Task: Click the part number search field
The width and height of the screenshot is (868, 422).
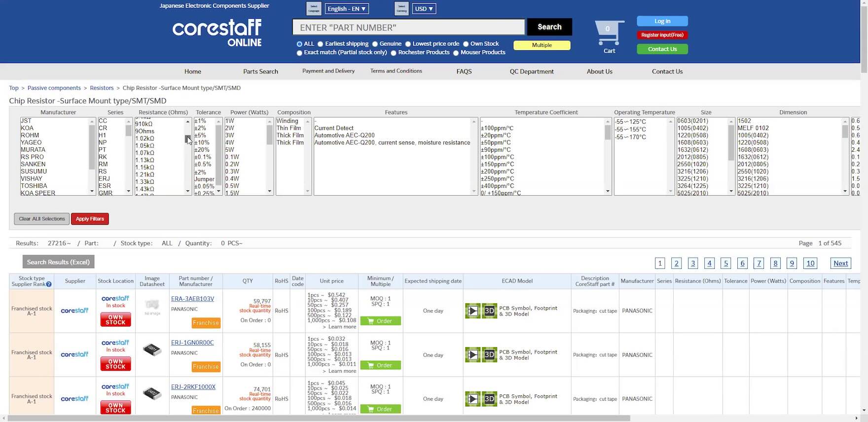Action: (x=408, y=28)
